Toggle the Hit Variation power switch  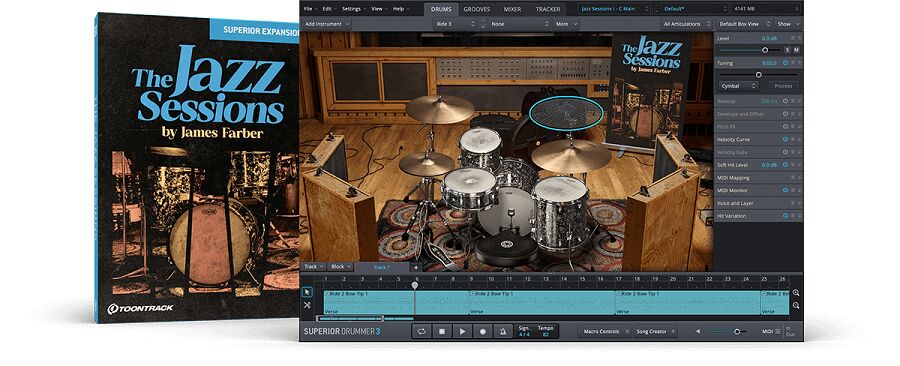(785, 216)
